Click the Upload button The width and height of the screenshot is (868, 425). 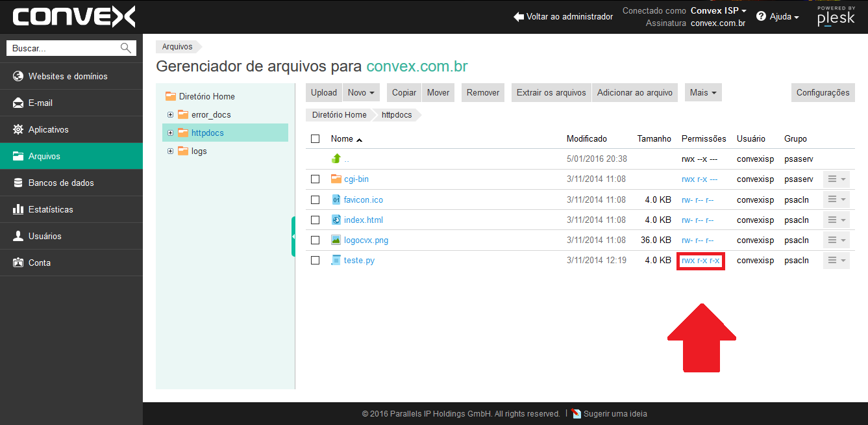[324, 92]
